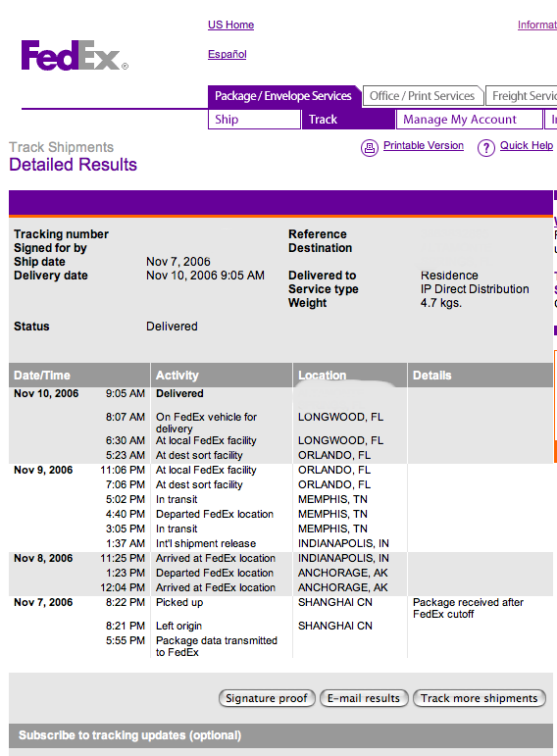This screenshot has height=756, width=557.
Task: Click the ANCHORAGE, AK location at 1:23 PM
Action: tap(343, 573)
